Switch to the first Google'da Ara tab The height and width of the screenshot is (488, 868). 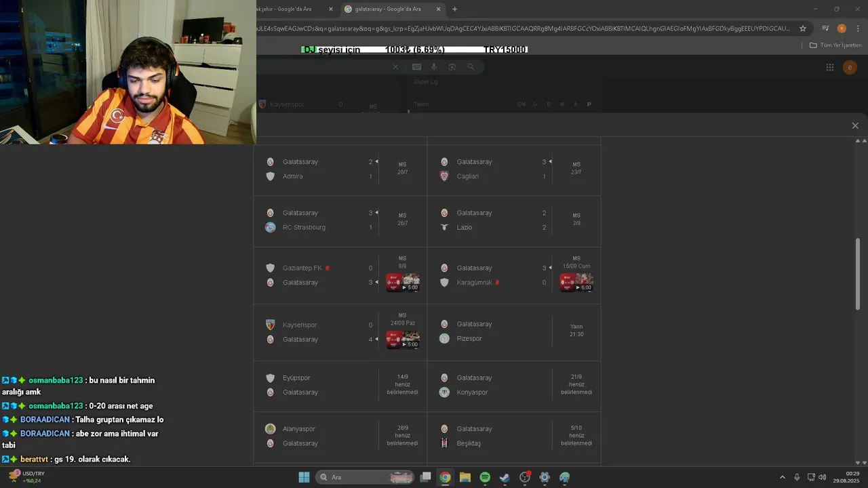295,9
